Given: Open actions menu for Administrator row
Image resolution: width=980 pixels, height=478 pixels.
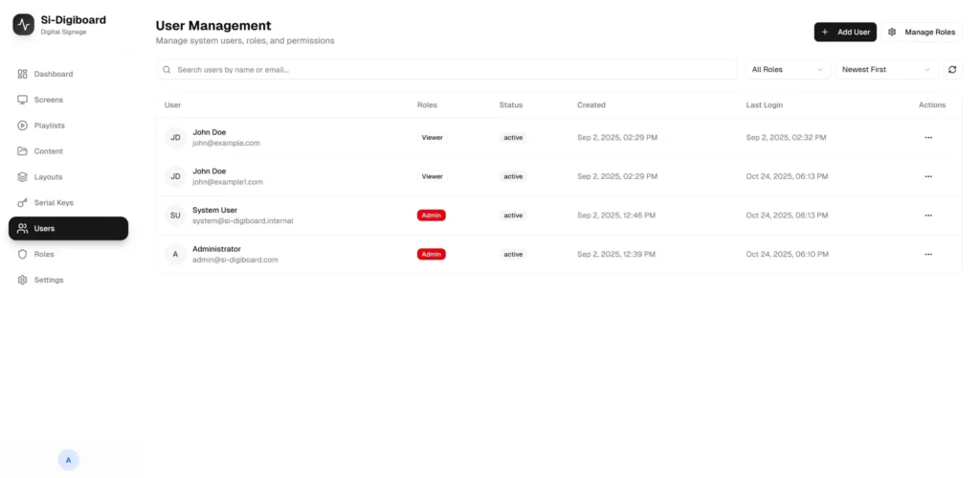Looking at the screenshot, I should click(x=927, y=254).
